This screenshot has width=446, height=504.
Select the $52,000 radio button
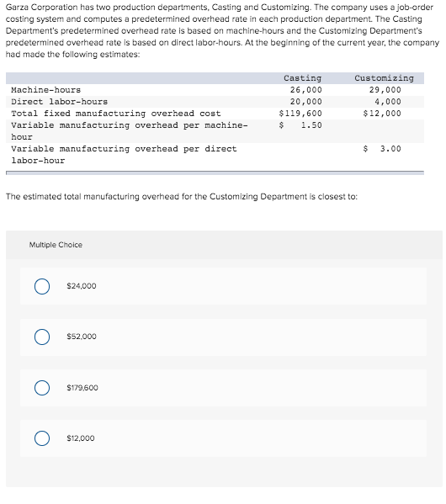pos(42,337)
